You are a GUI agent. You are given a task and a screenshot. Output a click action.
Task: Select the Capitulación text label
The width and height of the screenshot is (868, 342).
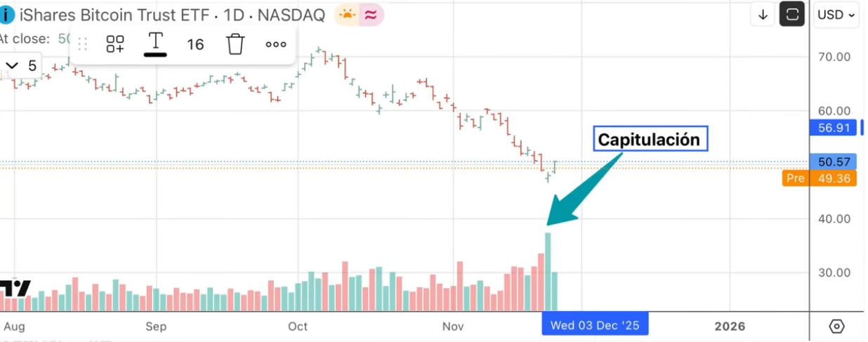650,140
